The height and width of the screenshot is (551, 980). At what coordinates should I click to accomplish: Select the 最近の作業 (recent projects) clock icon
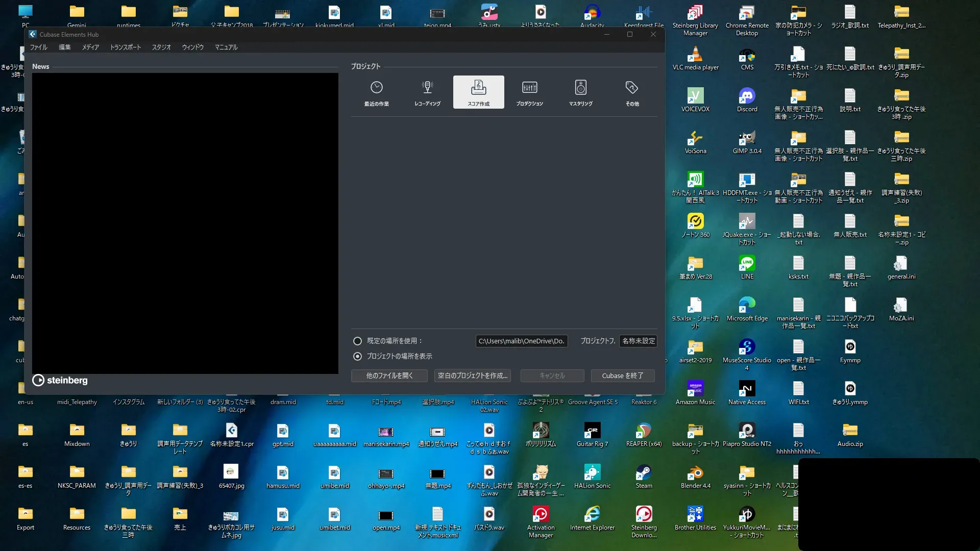click(x=377, y=88)
